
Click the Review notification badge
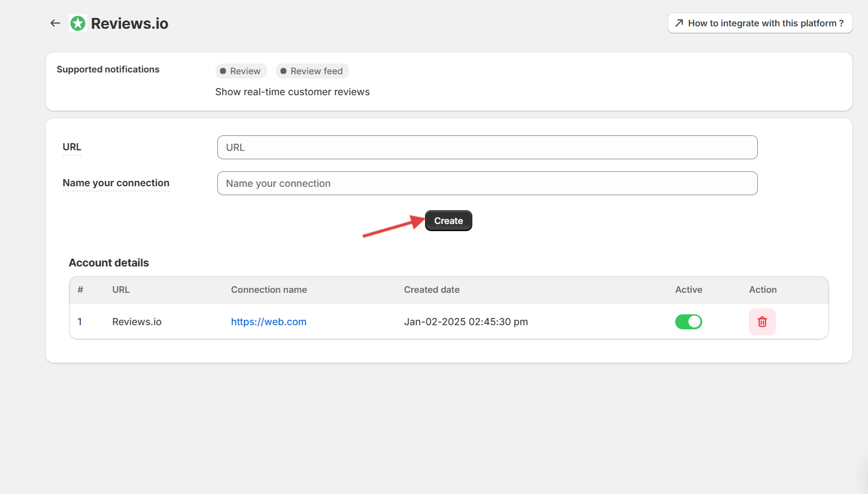241,71
